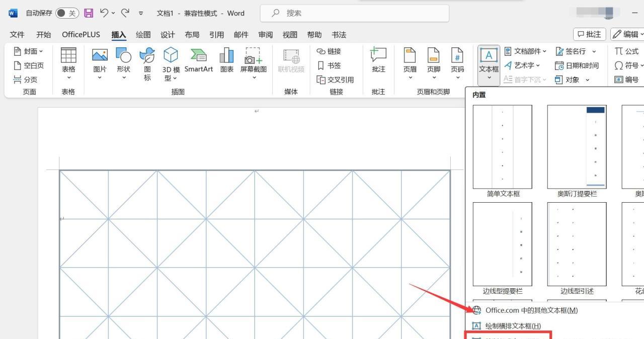Image resolution: width=644 pixels, height=339 pixels.
Task: Insert a picture using 图片 icon
Action: (99, 60)
